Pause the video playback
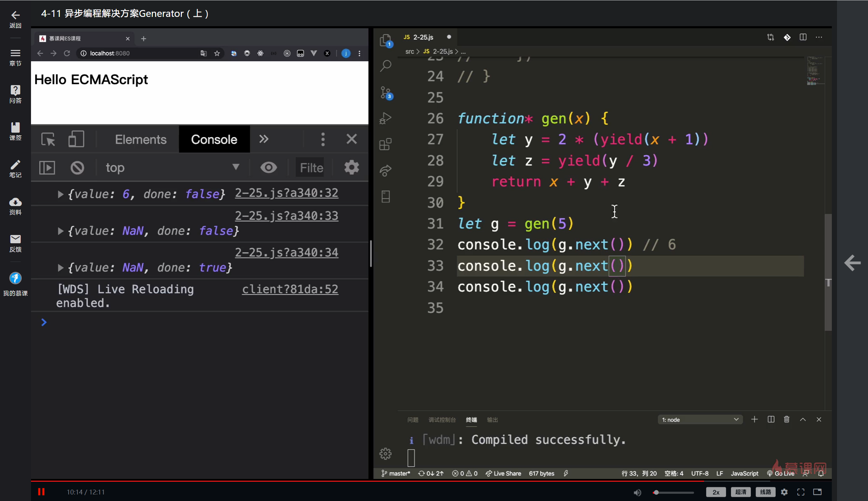The width and height of the screenshot is (868, 501). point(41,492)
